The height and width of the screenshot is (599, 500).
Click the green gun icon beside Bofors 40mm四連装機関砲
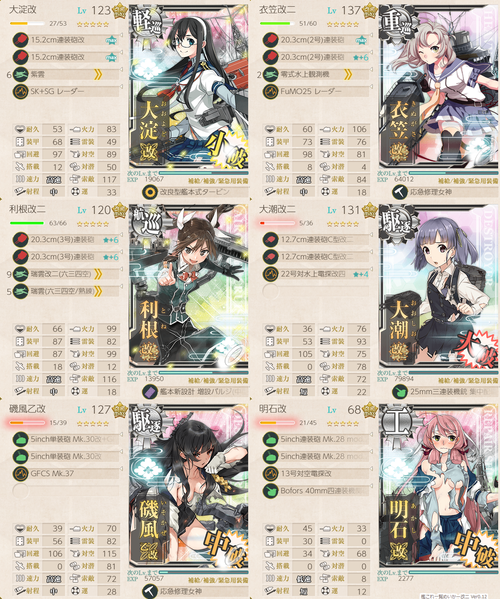point(270,491)
